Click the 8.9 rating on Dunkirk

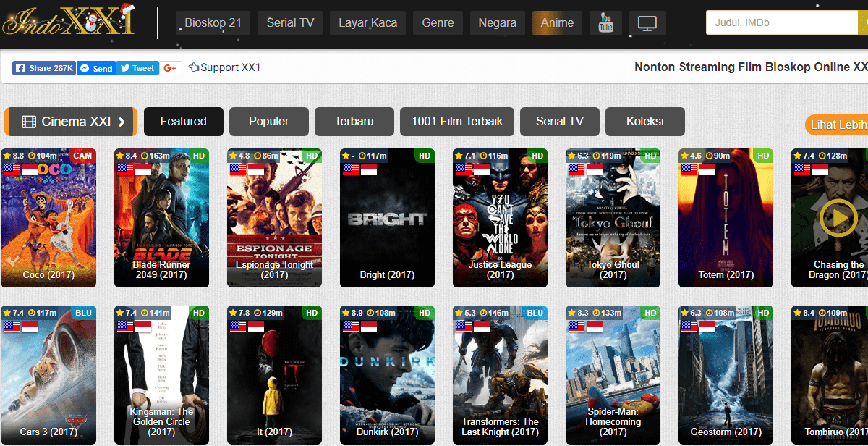[352, 313]
